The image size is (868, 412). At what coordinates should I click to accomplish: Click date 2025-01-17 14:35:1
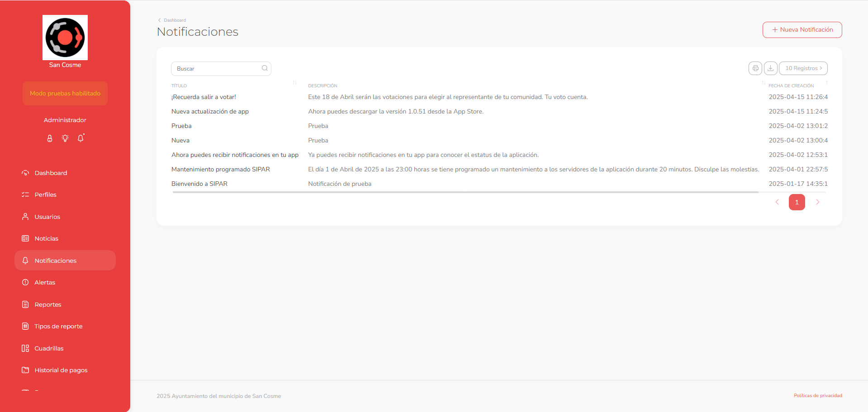pyautogui.click(x=798, y=184)
